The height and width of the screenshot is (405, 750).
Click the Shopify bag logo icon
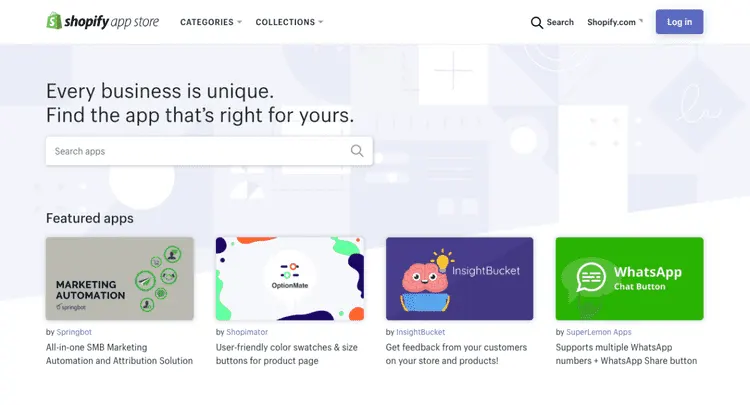click(55, 21)
